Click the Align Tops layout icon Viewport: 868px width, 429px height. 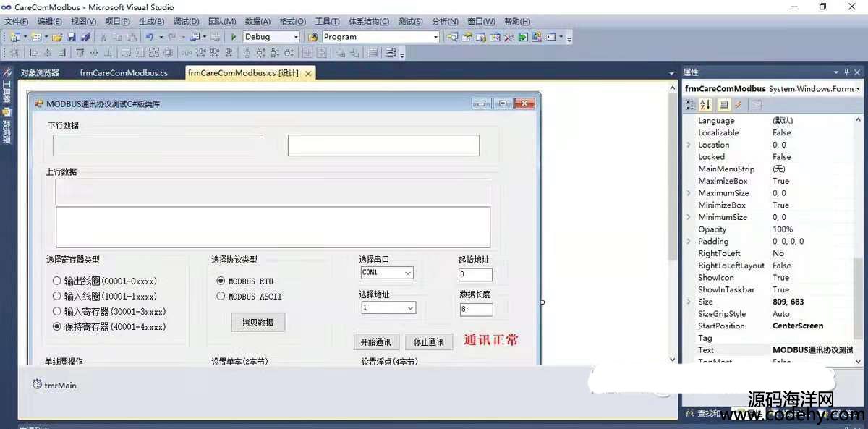pos(80,52)
